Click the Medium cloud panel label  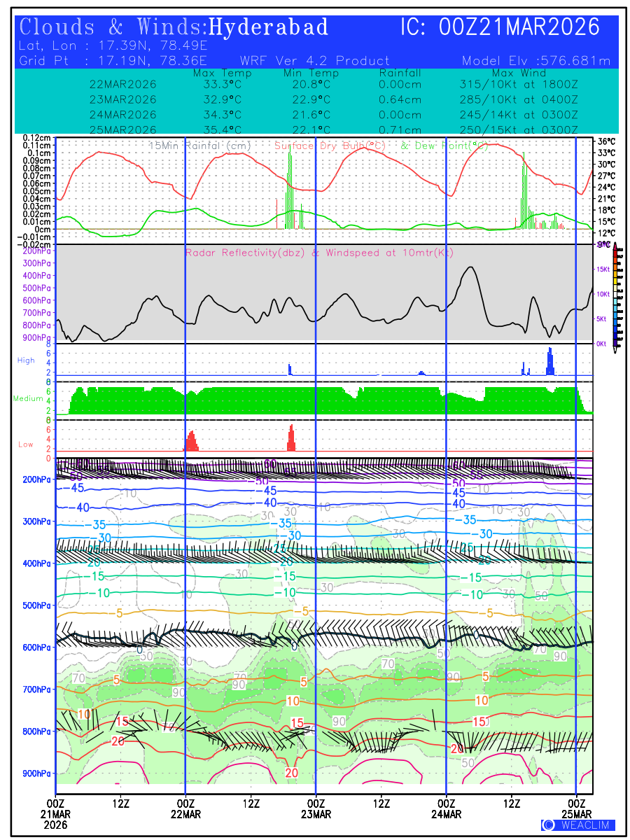click(x=28, y=399)
